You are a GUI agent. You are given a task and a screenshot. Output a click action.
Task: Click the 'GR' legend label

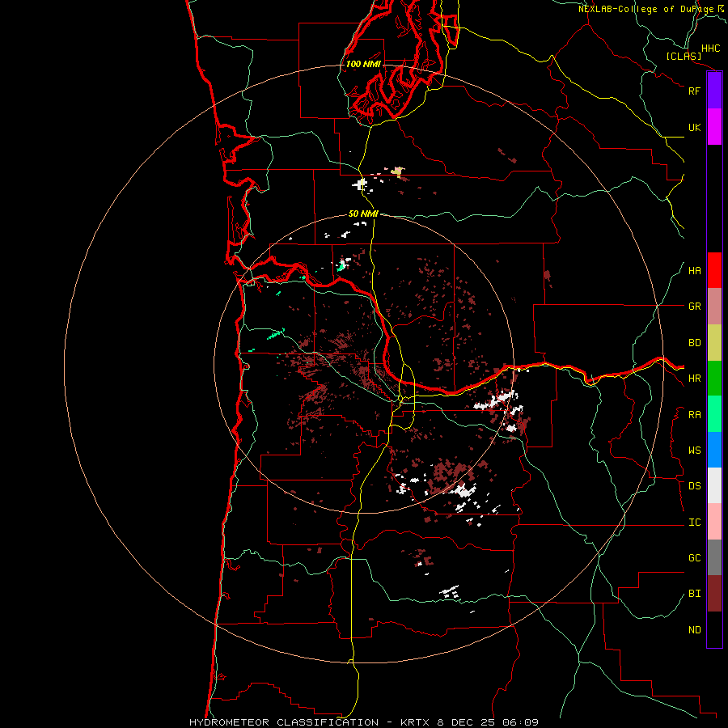(694, 307)
